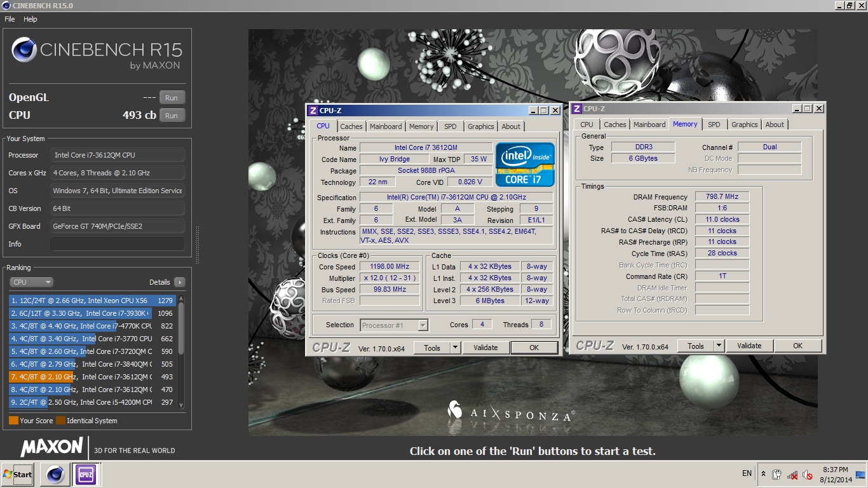Select ranking row 8 scoring 470

coord(93,390)
